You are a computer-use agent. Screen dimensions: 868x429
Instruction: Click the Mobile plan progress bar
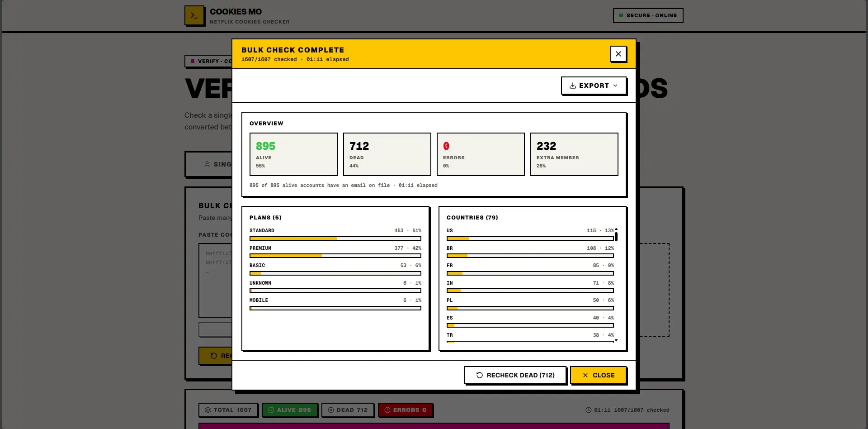click(x=335, y=308)
